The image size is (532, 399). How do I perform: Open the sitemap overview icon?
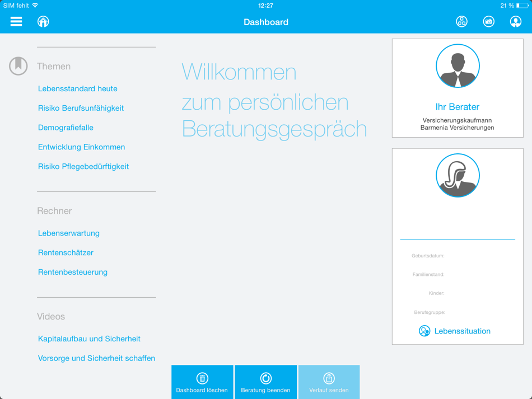(461, 21)
